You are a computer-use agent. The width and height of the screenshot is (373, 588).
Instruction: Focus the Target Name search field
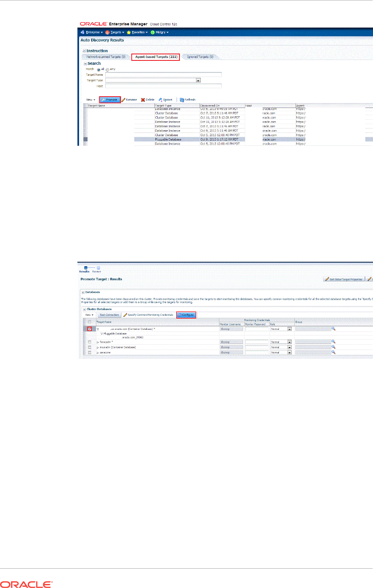163,75
